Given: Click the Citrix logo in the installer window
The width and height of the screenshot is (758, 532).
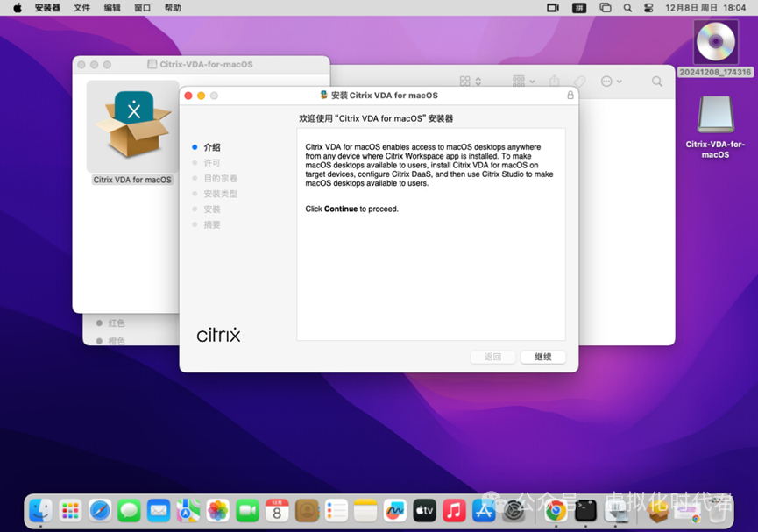Looking at the screenshot, I should (217, 334).
